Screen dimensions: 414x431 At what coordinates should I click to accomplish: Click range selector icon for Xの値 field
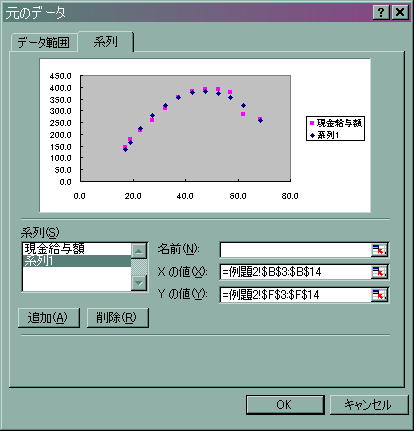379,272
